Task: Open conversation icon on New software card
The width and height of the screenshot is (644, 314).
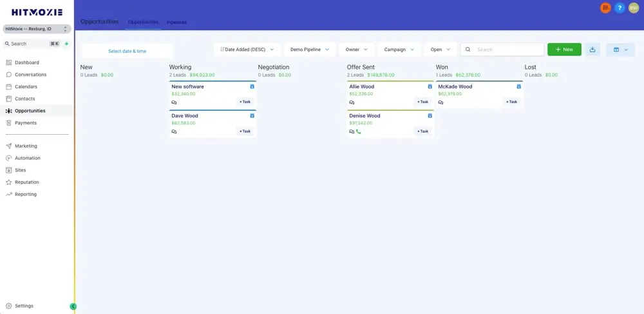Action: point(174,103)
